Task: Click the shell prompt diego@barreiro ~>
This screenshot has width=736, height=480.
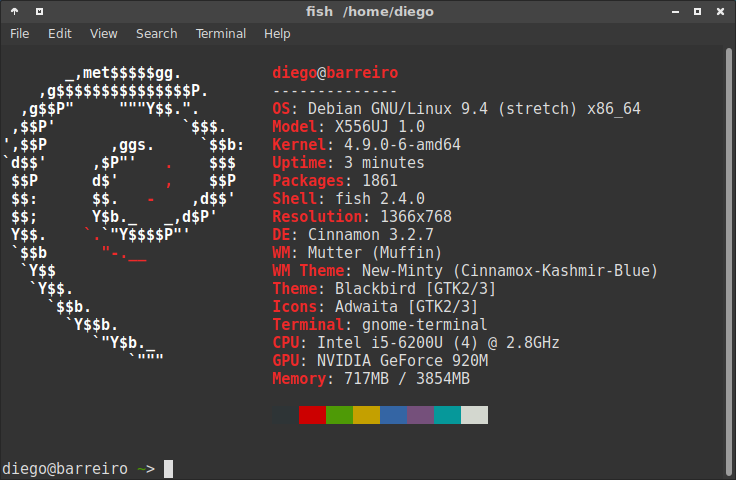Action: [x=79, y=469]
